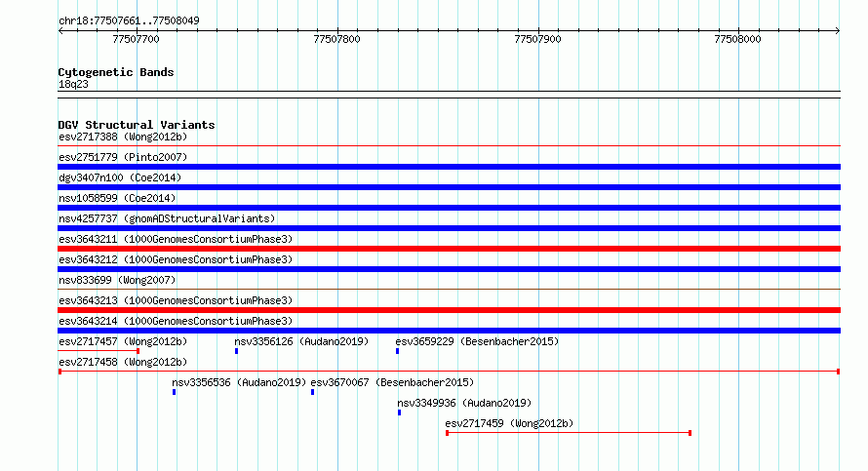Click the esv2717458 (Wong2012b) label
This screenshot has width=868, height=471.
coord(123,362)
